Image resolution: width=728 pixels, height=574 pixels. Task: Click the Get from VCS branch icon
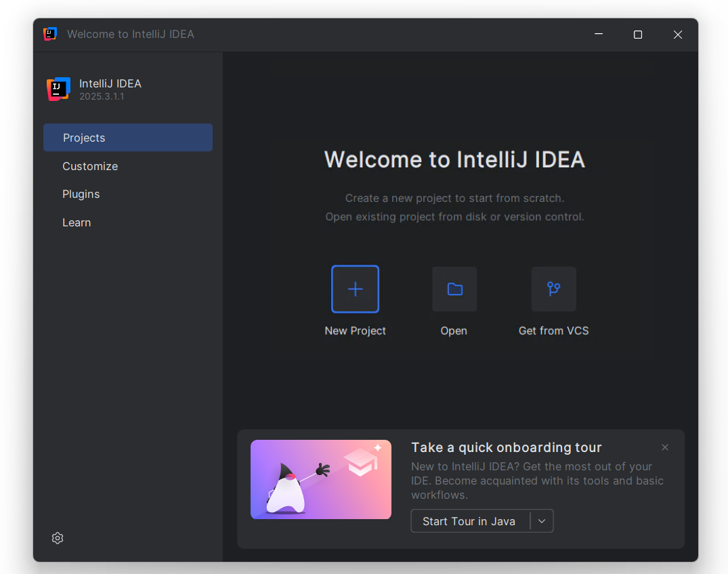(554, 289)
